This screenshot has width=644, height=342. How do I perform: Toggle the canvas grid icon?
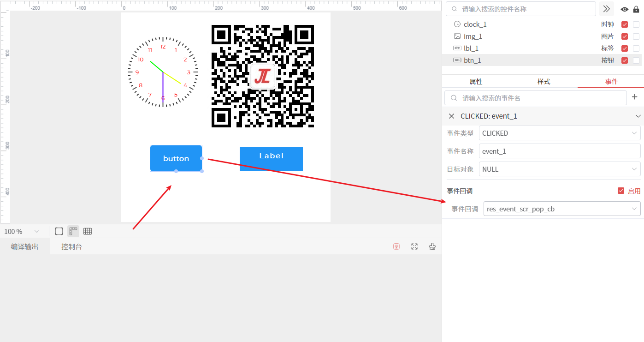[x=88, y=231]
